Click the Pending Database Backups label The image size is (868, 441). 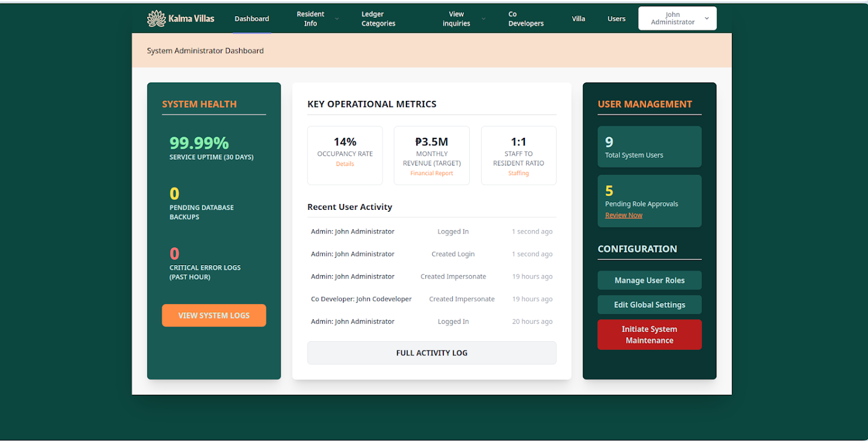click(x=202, y=212)
